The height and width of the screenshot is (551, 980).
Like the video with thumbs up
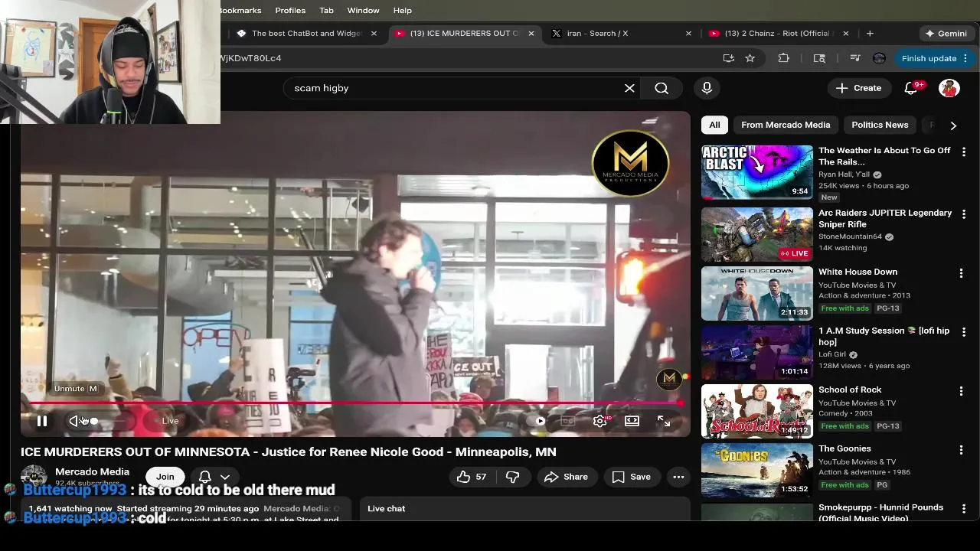coord(472,477)
